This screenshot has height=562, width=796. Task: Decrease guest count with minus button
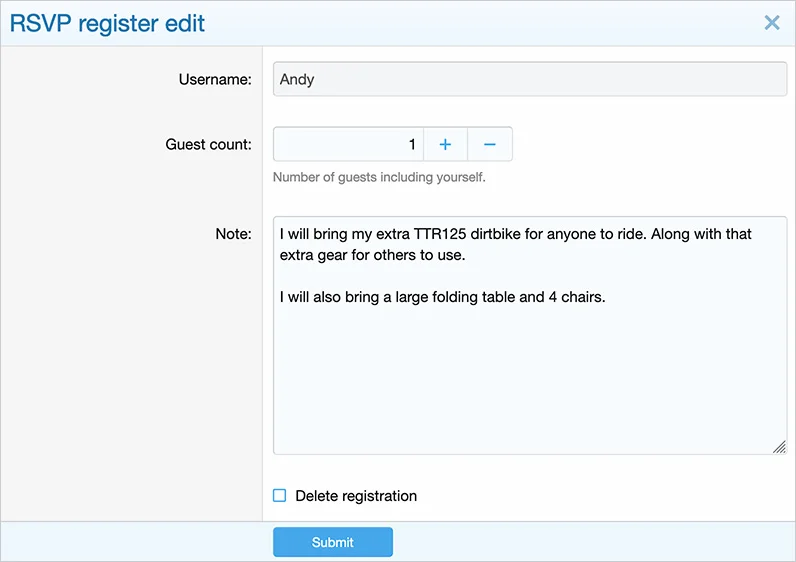[490, 144]
